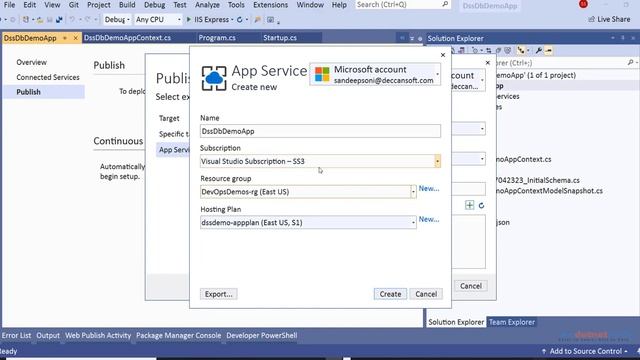The height and width of the screenshot is (360, 640).
Task: Click the Undo toolbar icon
Action: click(x=72, y=20)
